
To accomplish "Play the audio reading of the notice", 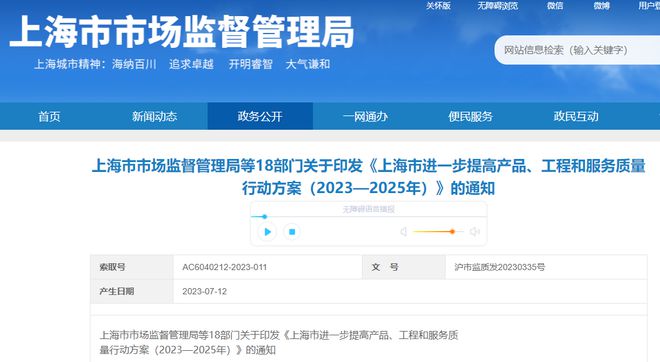I will [267, 232].
